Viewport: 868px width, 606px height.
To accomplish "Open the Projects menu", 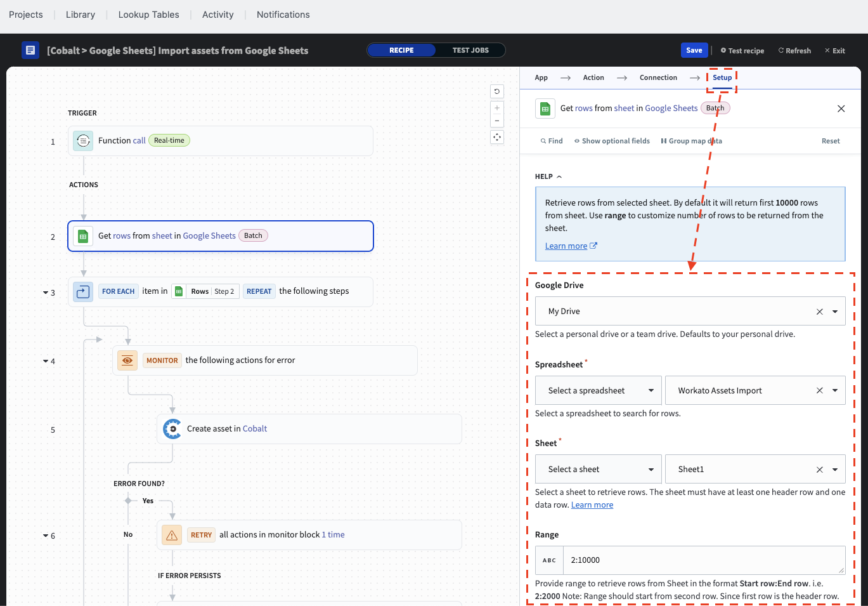I will (26, 15).
